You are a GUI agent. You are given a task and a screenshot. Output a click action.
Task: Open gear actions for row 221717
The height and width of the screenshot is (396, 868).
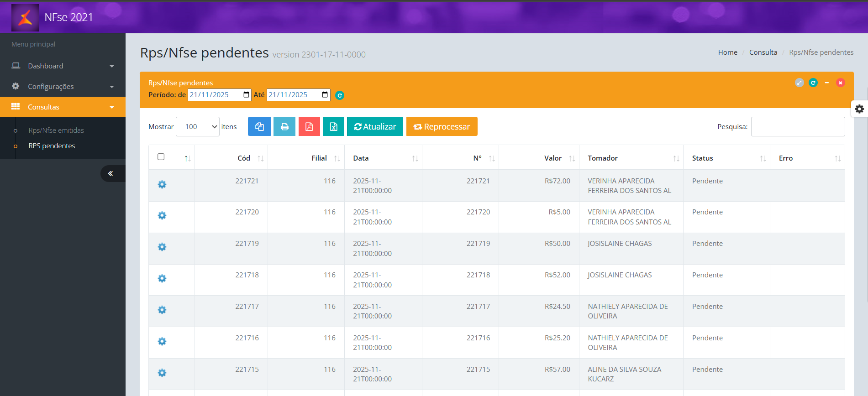tap(162, 310)
